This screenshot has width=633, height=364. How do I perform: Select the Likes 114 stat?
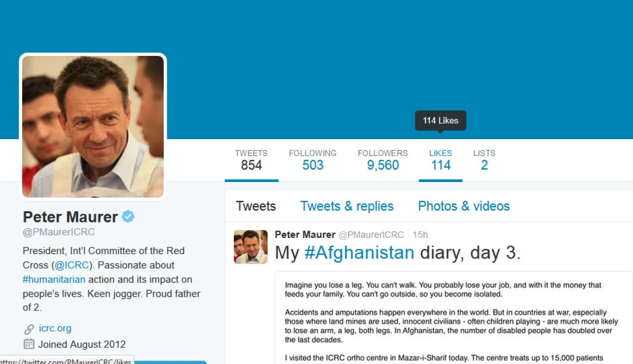[x=441, y=160]
